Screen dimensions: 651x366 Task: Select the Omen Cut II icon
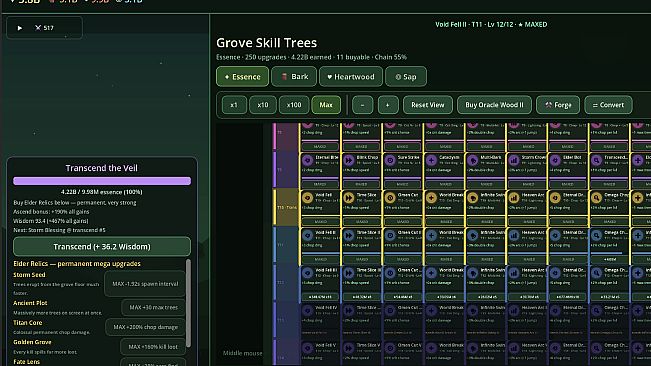390,236
